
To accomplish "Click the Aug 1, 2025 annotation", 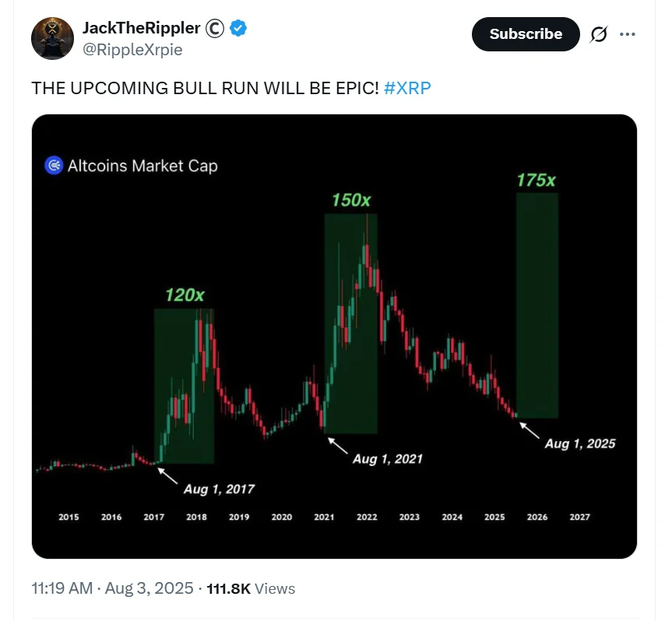I will coord(579,444).
